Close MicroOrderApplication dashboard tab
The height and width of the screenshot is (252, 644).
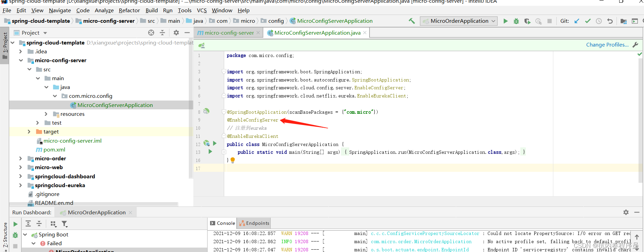click(x=130, y=212)
